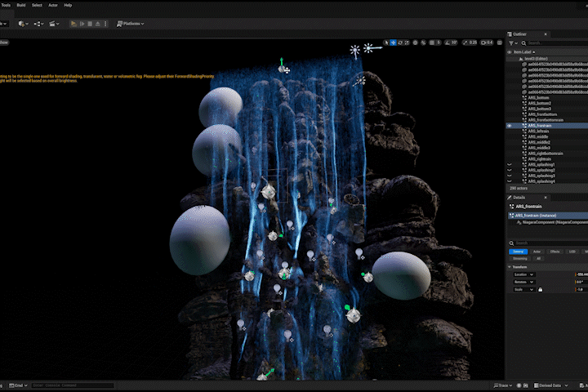The height and width of the screenshot is (392, 588).
Task: Select the Streaming filter button
Action: coord(519,258)
